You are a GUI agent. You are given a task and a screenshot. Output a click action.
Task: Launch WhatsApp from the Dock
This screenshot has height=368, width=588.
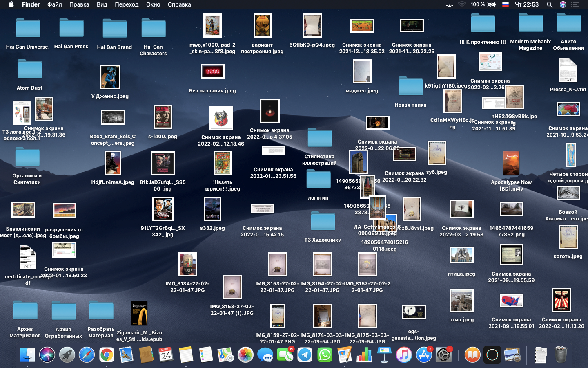click(x=325, y=355)
